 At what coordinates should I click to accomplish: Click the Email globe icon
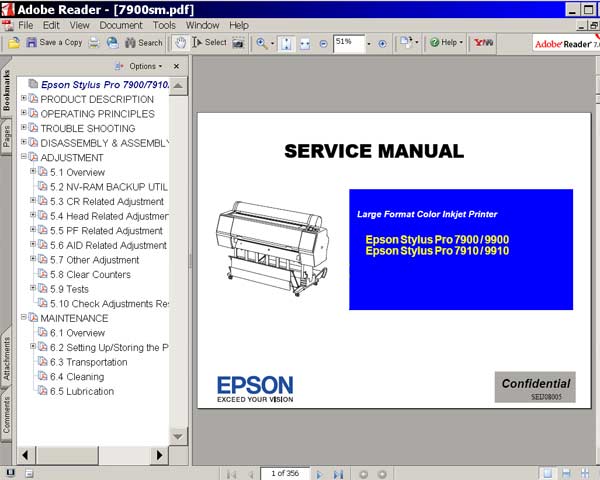click(x=112, y=42)
